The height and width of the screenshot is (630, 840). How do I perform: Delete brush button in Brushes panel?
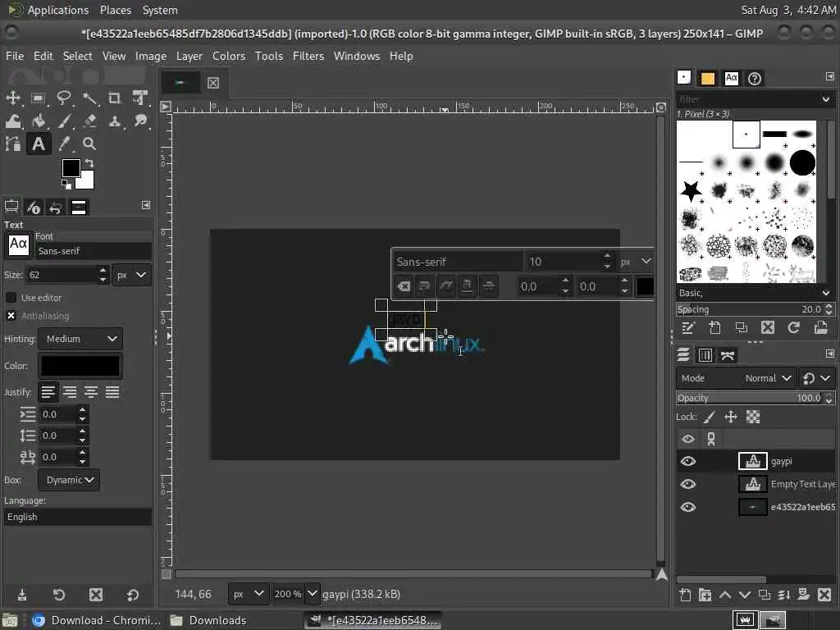[x=768, y=327]
